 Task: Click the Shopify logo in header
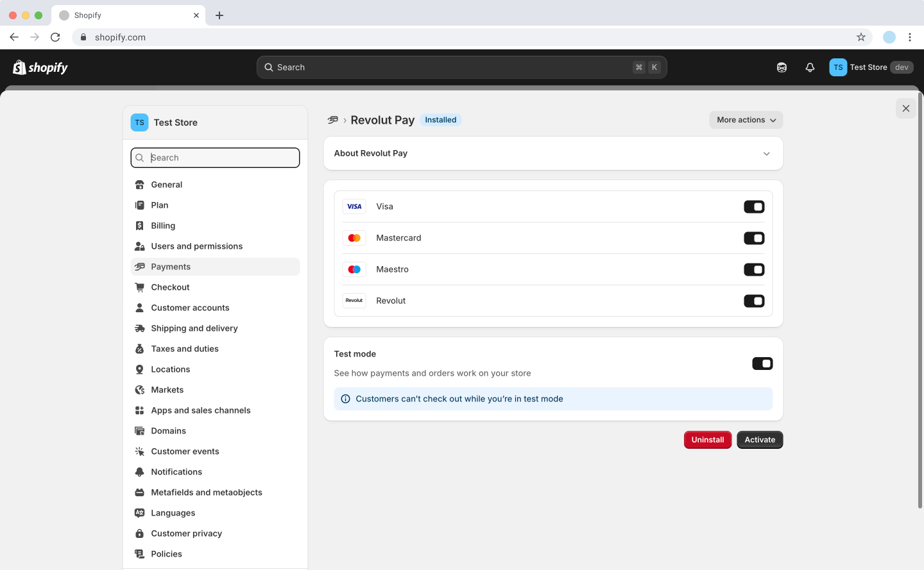(x=40, y=67)
